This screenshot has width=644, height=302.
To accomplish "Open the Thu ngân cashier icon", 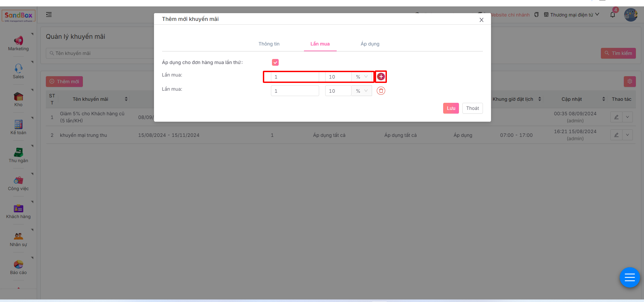I will point(19,153).
